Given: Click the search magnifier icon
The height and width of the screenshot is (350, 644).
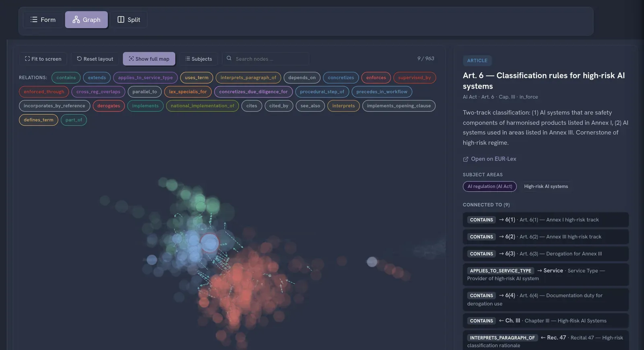Looking at the screenshot, I should pyautogui.click(x=229, y=58).
